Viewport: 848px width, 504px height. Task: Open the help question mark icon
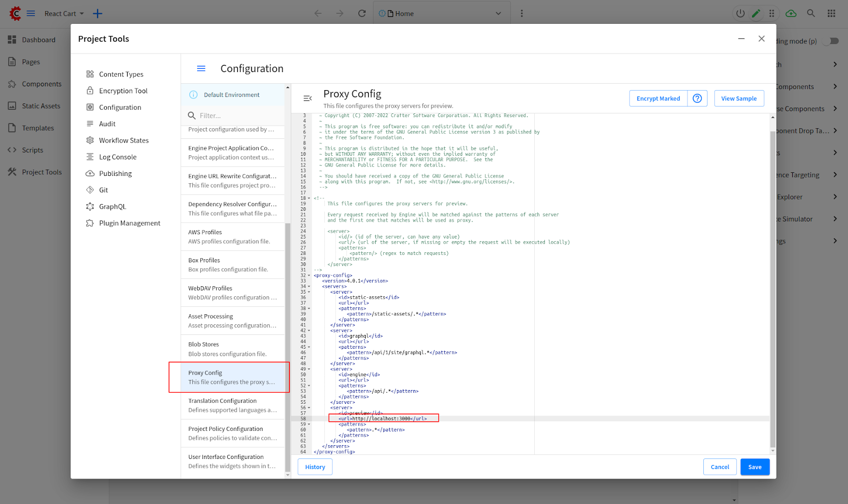click(x=697, y=99)
